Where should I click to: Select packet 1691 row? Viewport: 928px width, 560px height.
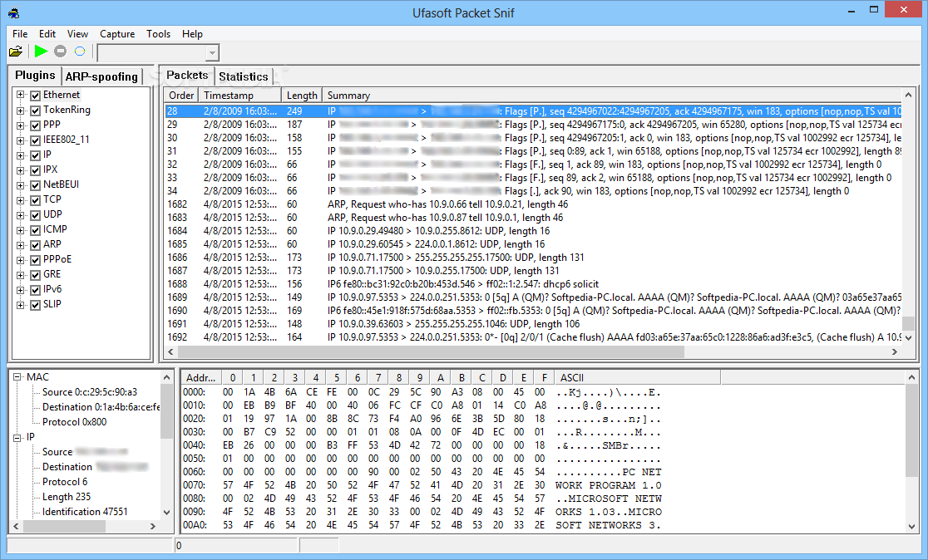533,324
